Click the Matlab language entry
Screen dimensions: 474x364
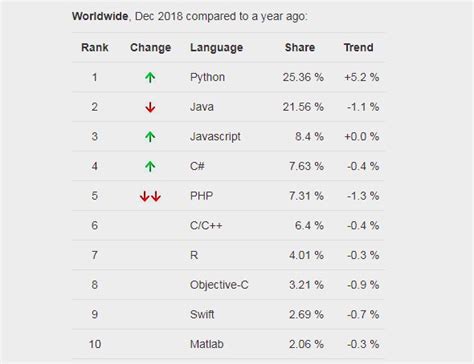click(207, 344)
